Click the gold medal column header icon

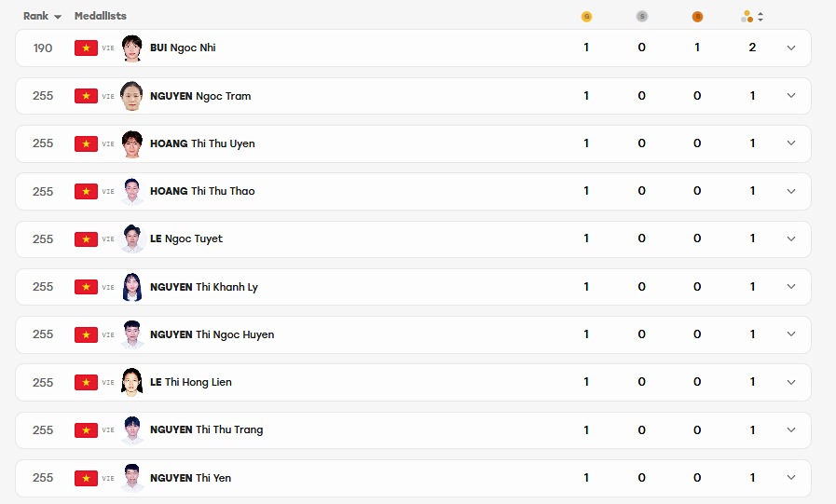[x=586, y=17]
